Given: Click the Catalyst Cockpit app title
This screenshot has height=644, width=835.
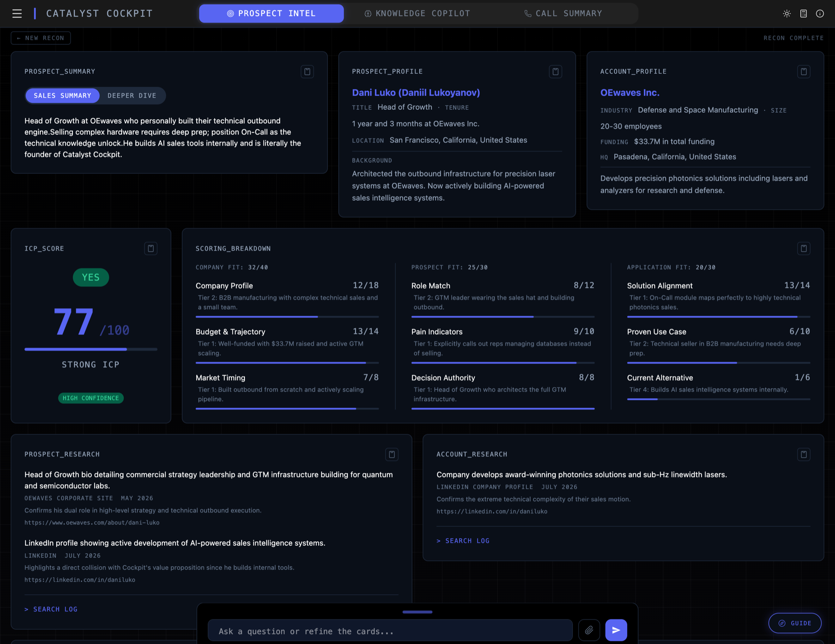Looking at the screenshot, I should pyautogui.click(x=99, y=13).
